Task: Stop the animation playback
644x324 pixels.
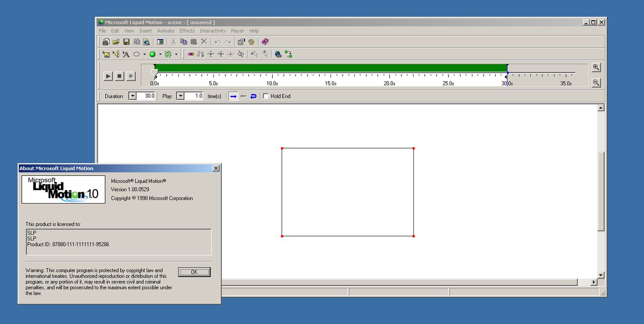Action: click(x=120, y=76)
